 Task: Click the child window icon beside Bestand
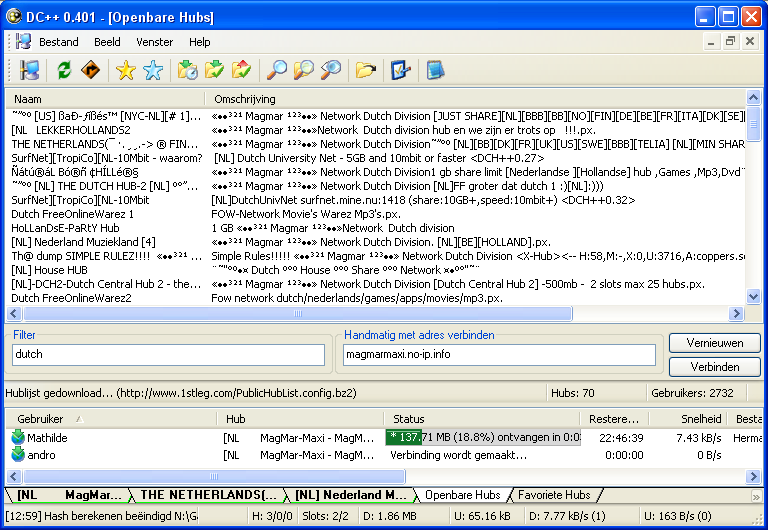23,42
